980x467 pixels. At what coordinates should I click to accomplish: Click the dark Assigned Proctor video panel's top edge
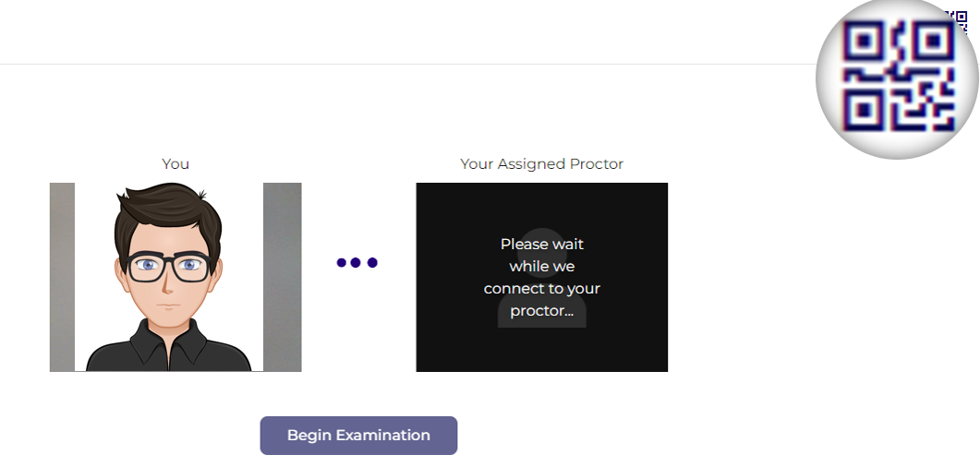pos(542,185)
